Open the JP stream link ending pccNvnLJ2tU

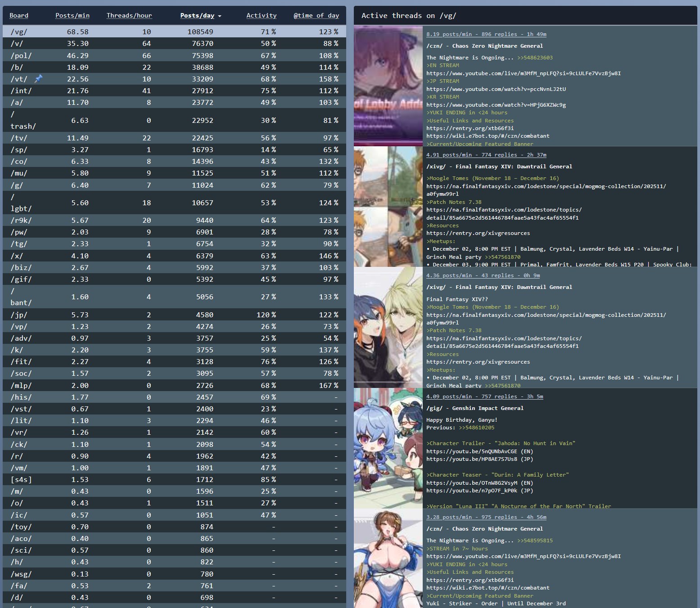click(x=496, y=89)
